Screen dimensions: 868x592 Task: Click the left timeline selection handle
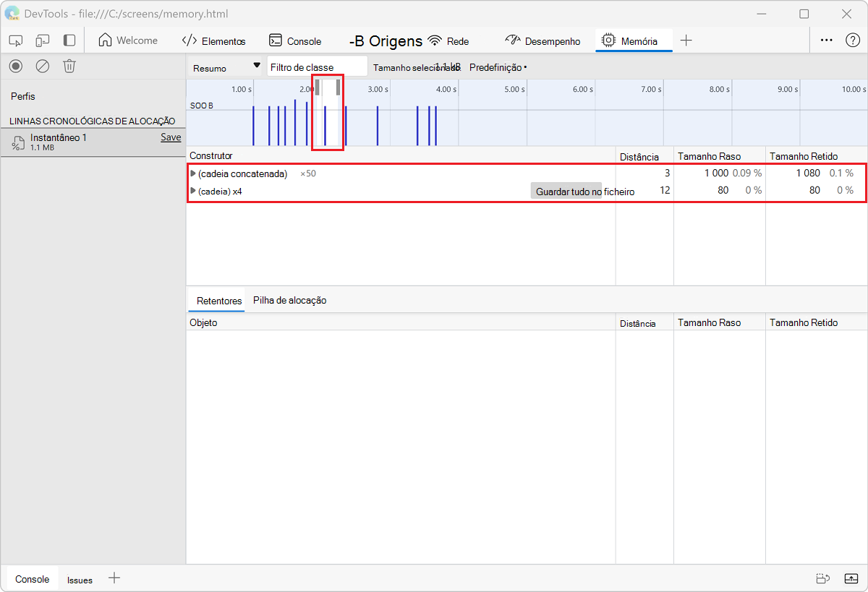317,87
